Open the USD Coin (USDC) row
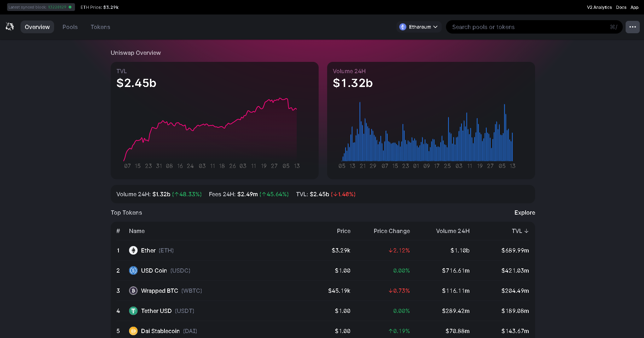The width and height of the screenshot is (644, 338). (323, 270)
